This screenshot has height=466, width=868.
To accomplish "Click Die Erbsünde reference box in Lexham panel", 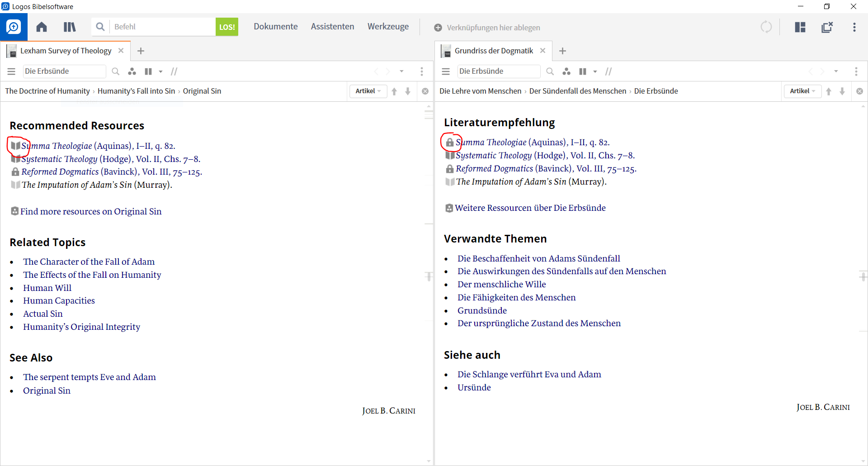I will click(64, 71).
